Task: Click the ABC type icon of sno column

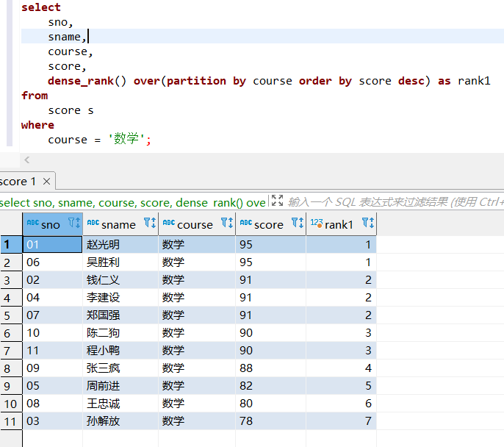Action: [x=33, y=223]
